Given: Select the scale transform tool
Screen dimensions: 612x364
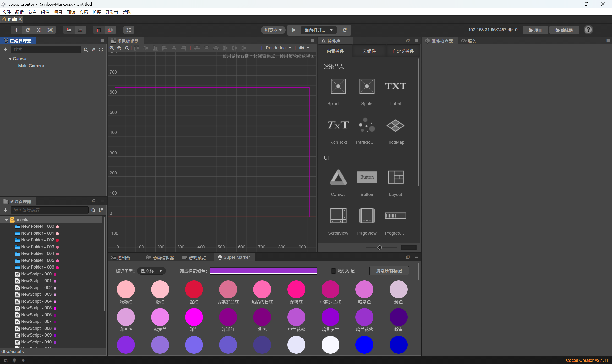Looking at the screenshot, I should pyautogui.click(x=38, y=30).
